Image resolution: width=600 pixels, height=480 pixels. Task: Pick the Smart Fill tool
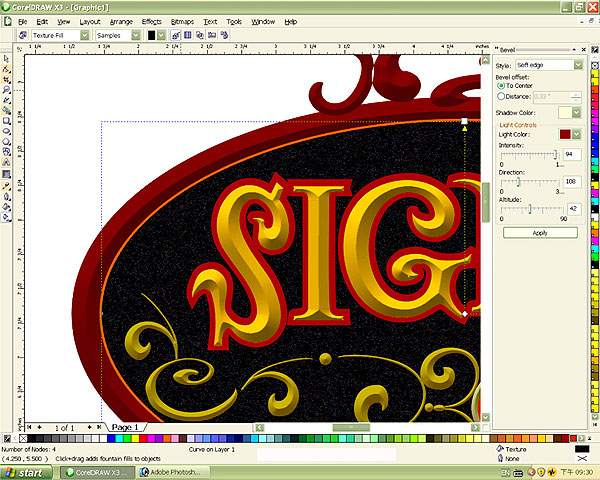6,110
